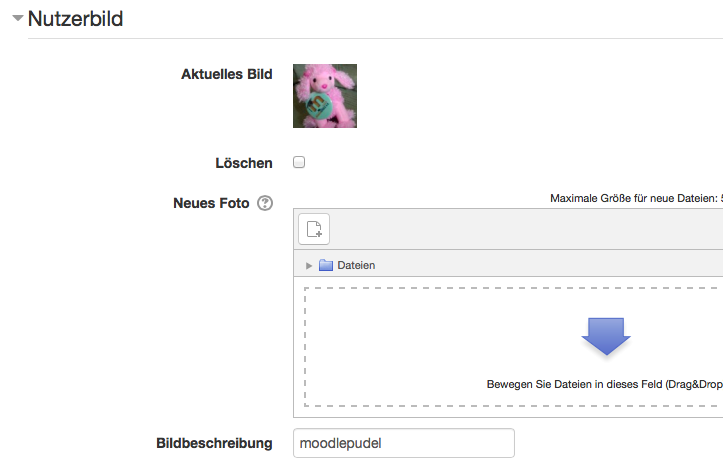The height and width of the screenshot is (472, 723).
Task: Click inside the dashed drag-and-drop area
Action: coord(513,347)
